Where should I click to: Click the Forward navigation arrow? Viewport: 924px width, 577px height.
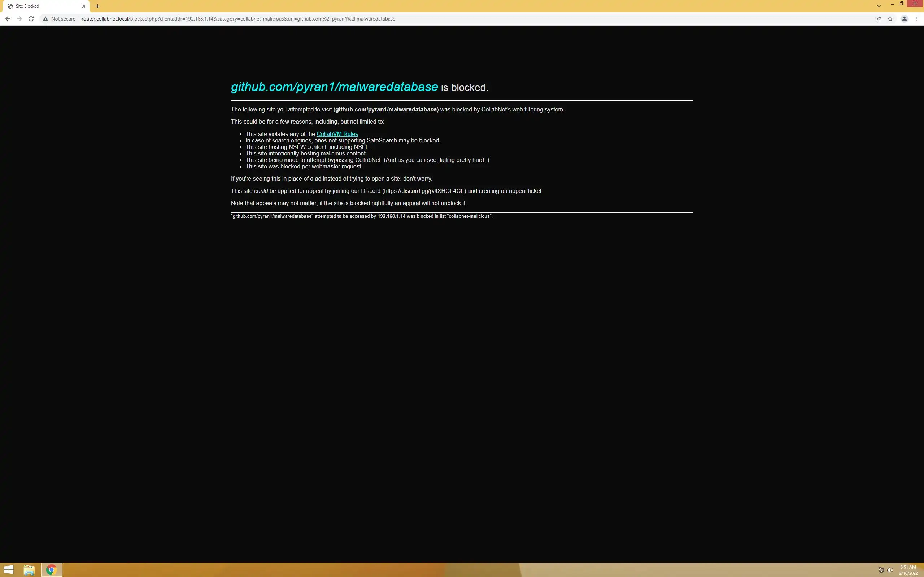(19, 19)
